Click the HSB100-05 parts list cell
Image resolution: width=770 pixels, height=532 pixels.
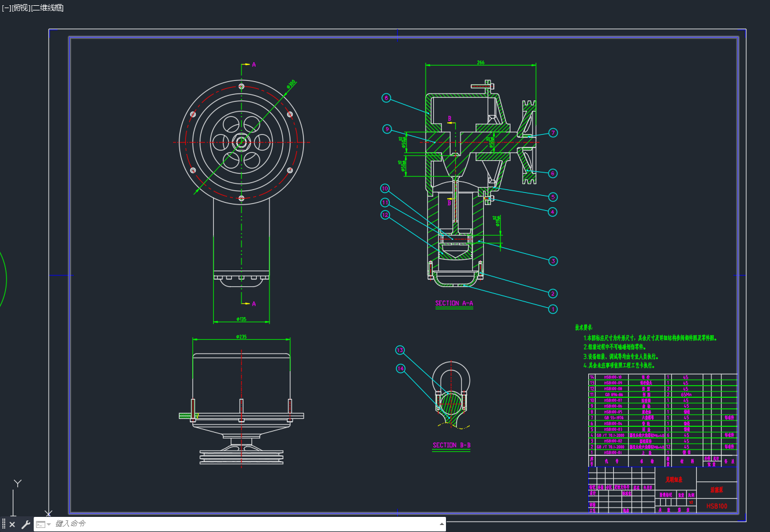pyautogui.click(x=613, y=412)
